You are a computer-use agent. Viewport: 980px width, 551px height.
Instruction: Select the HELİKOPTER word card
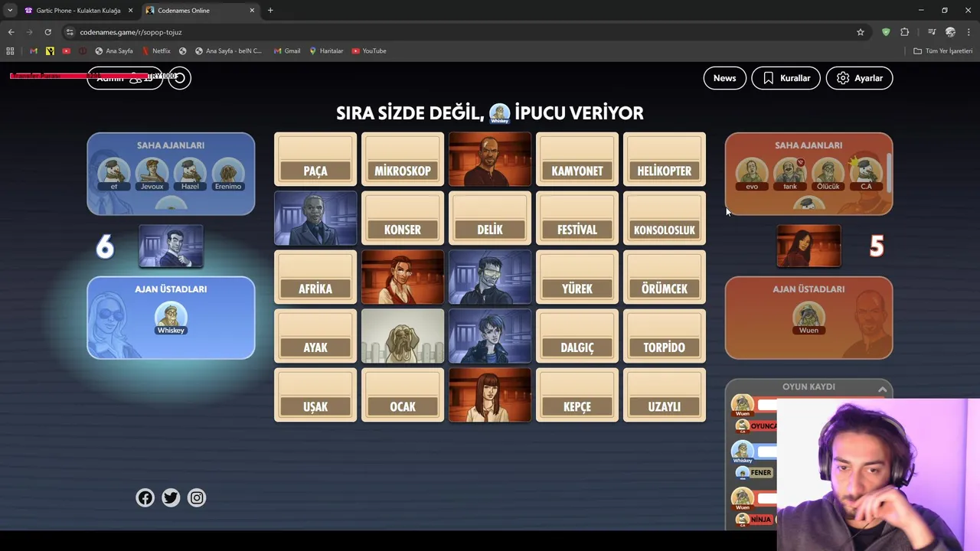[x=665, y=159]
